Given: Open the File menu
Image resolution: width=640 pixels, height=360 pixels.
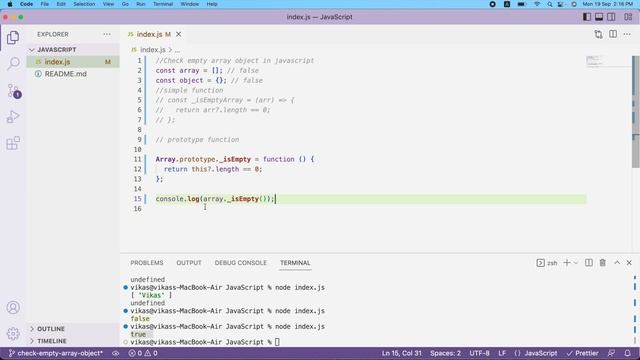Looking at the screenshot, I should point(45,4).
